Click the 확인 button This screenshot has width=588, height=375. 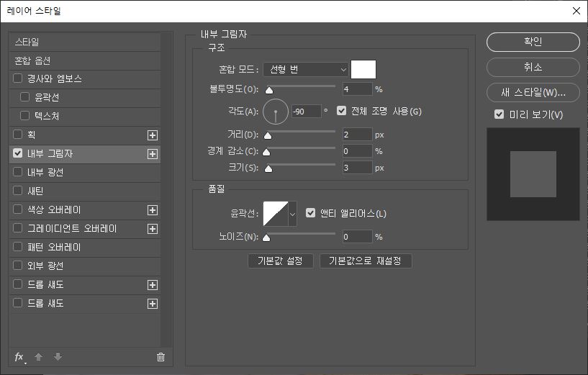pos(533,42)
